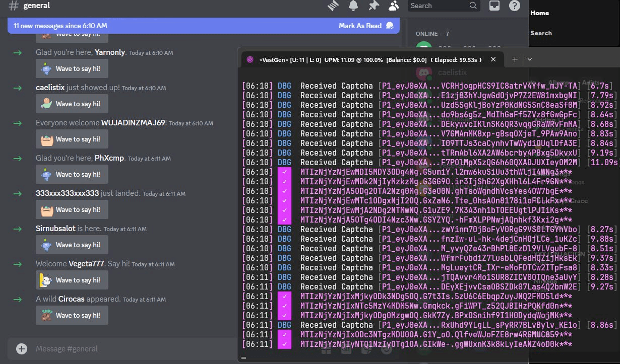This screenshot has height=364, width=620.
Task: Mute notifications via the bell icon
Action: pos(353,6)
